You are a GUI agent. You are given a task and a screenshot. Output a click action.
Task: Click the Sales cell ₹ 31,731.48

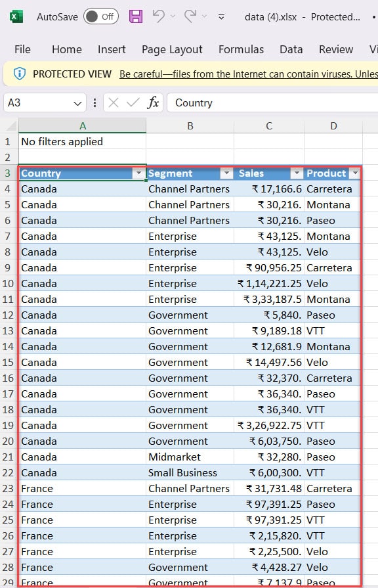pyautogui.click(x=269, y=488)
